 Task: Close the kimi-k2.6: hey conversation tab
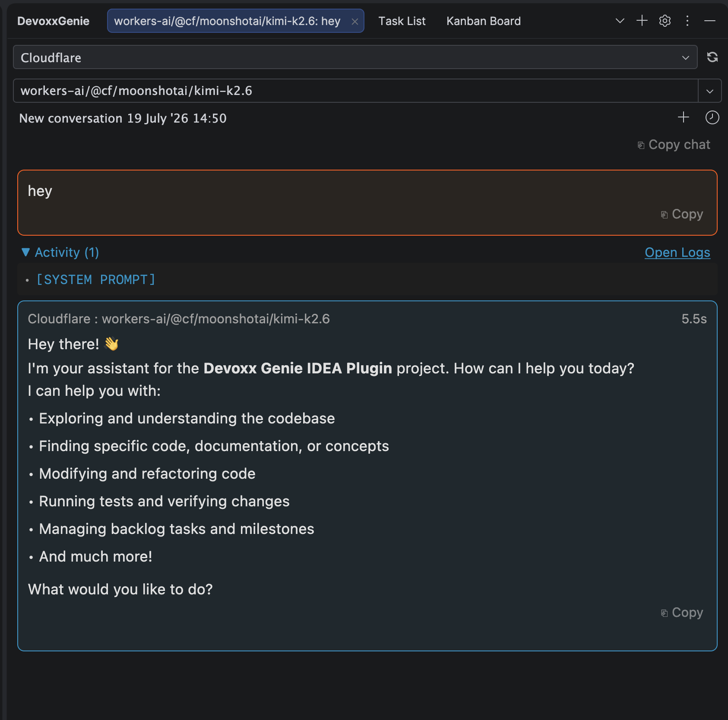pyautogui.click(x=355, y=22)
